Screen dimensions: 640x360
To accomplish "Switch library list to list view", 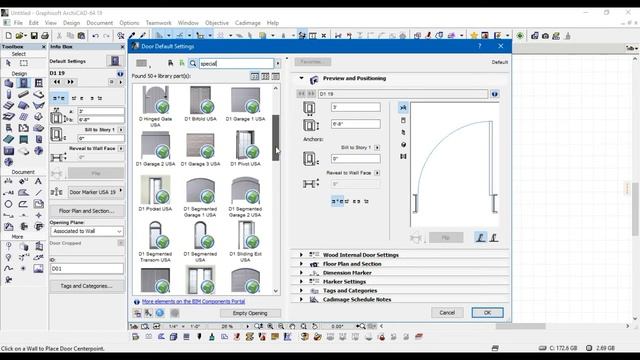I will 276,76.
